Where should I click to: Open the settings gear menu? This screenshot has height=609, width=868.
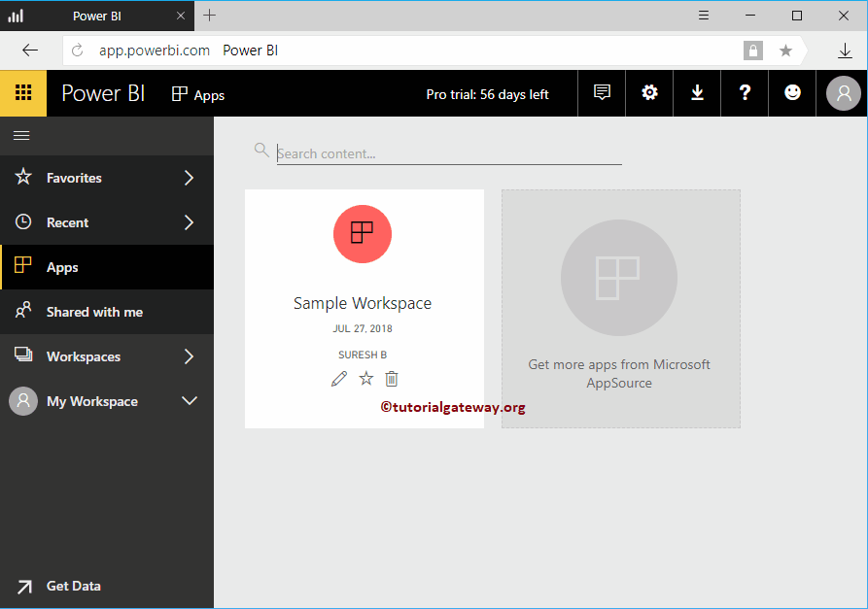(x=649, y=93)
